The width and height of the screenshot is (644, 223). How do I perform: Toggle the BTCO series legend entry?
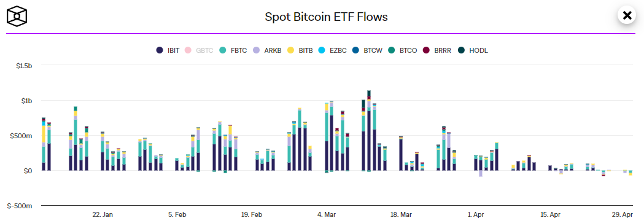click(x=403, y=50)
